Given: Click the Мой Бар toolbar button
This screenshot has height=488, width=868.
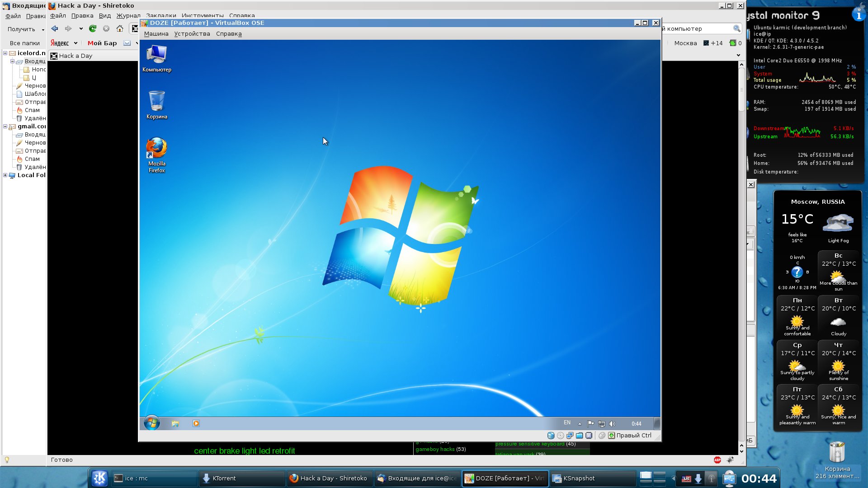Looking at the screenshot, I should 102,43.
